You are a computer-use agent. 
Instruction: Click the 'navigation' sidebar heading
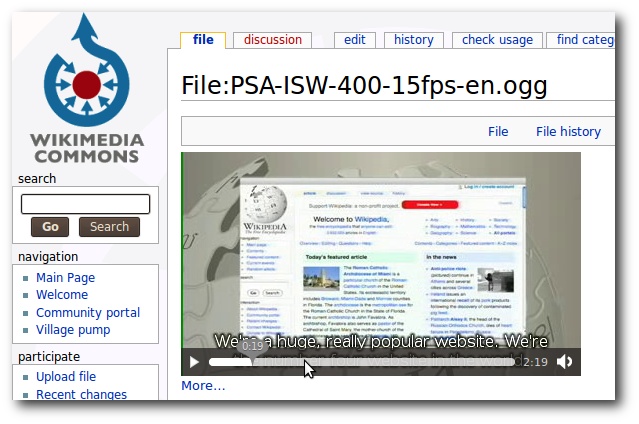48,257
